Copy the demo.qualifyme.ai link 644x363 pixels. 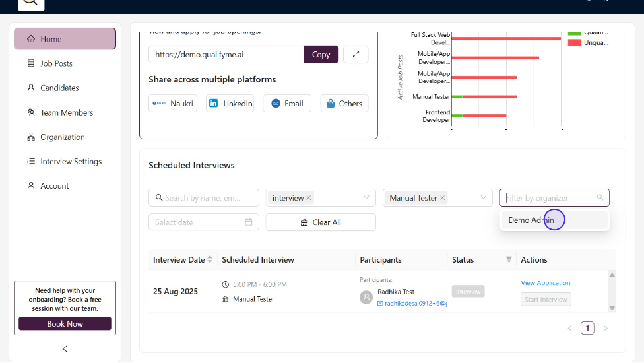click(321, 55)
